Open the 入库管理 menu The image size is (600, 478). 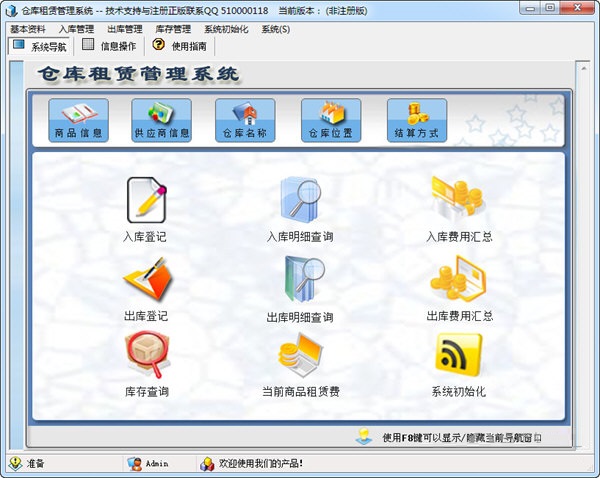(x=77, y=29)
